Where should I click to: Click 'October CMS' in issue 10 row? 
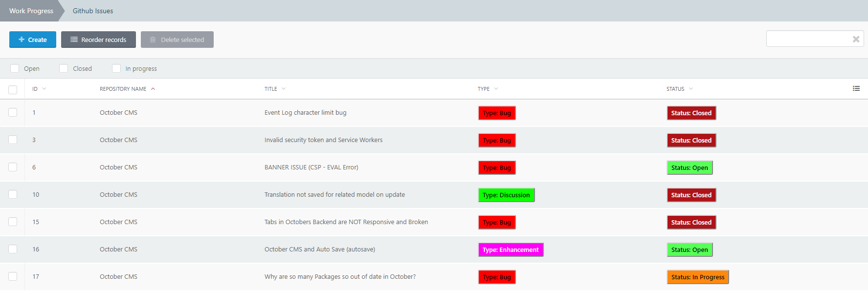coord(118,194)
